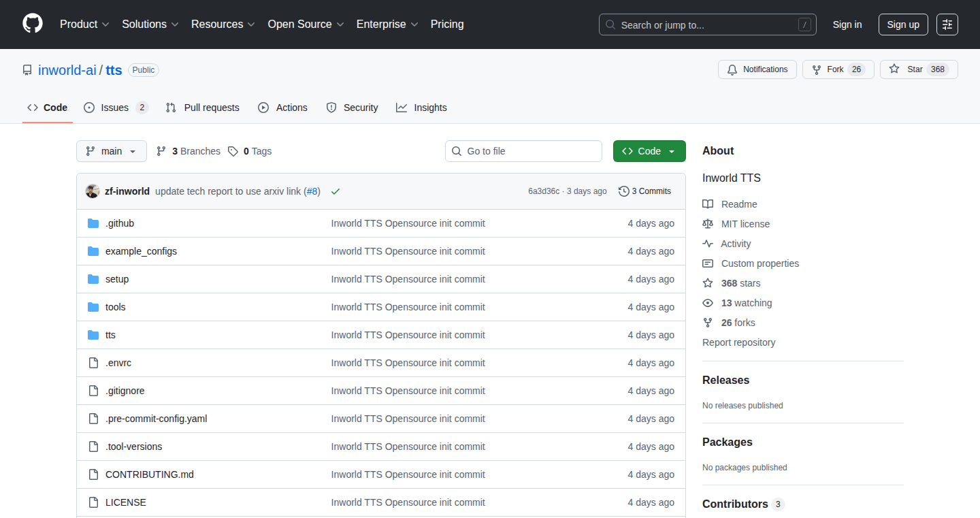Image resolution: width=980 pixels, height=518 pixels.
Task: Click the history clock icon near 3 Commits
Action: 623,191
